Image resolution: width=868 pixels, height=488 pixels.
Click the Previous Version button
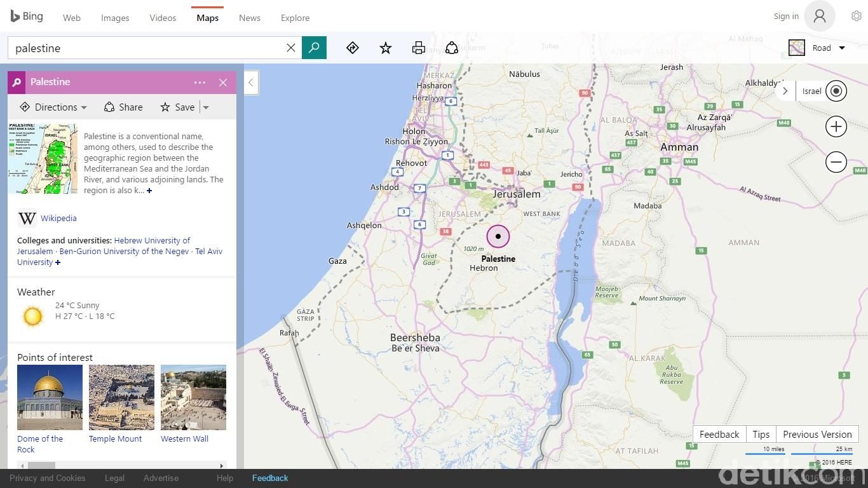click(817, 434)
